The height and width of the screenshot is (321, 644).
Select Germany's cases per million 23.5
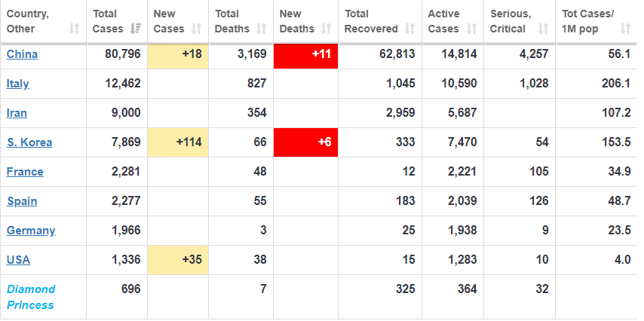pyautogui.click(x=619, y=231)
